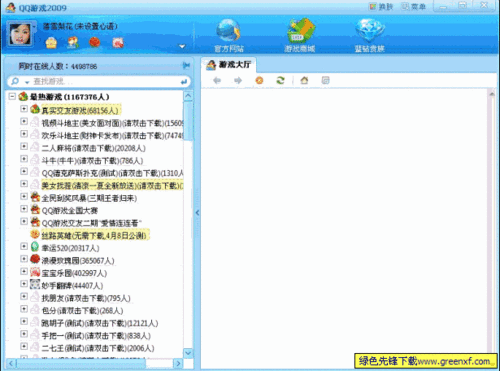Click the game list vertical scrollbar thumb

188,121
